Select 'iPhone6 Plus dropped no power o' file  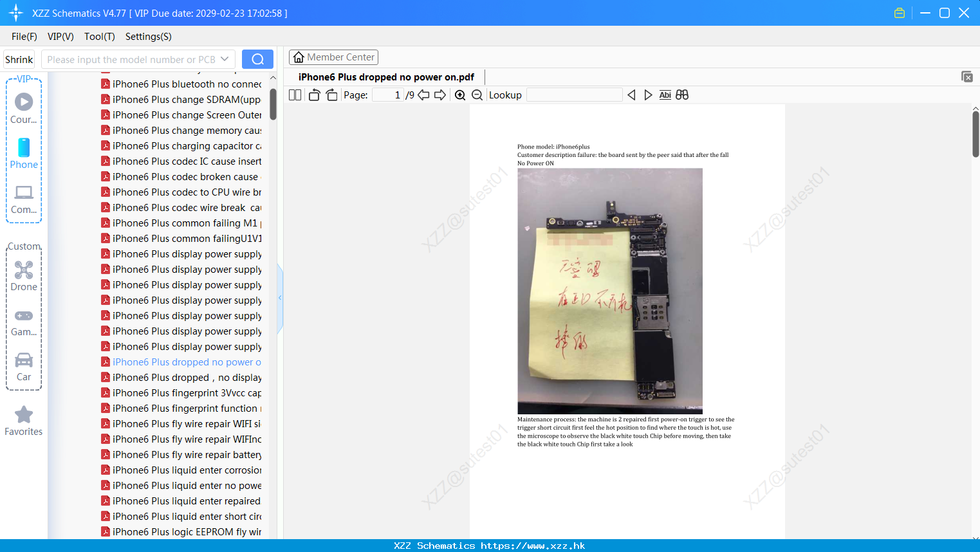181,362
